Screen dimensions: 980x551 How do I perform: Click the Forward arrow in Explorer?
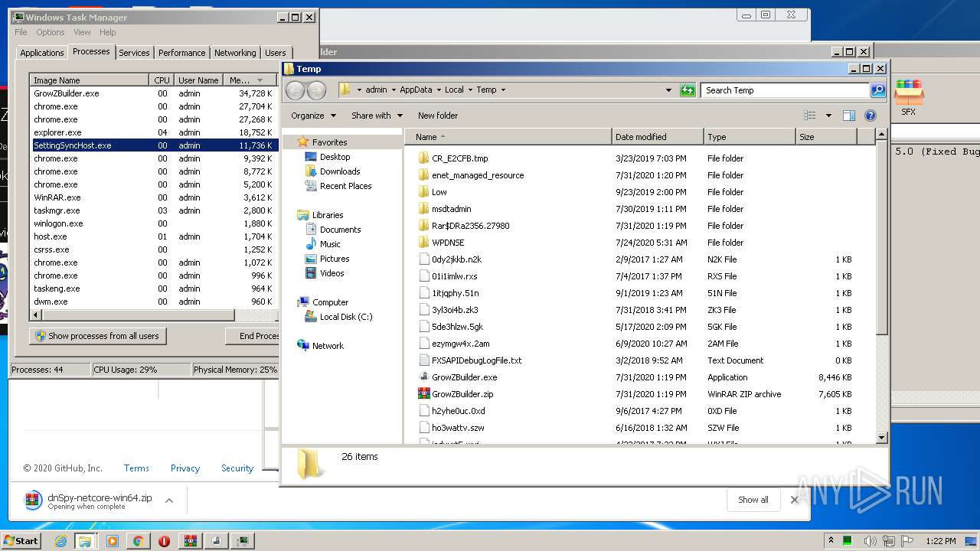pos(316,90)
